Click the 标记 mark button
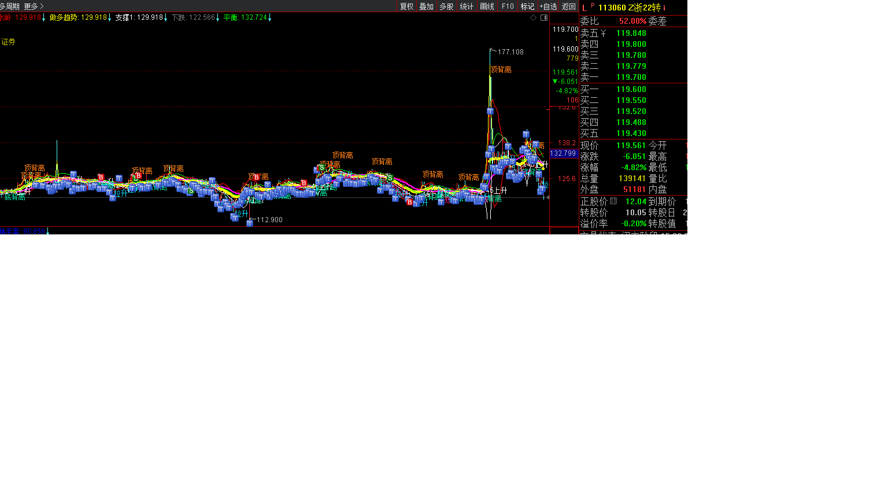Screen dimensions: 888x500 (527, 6)
